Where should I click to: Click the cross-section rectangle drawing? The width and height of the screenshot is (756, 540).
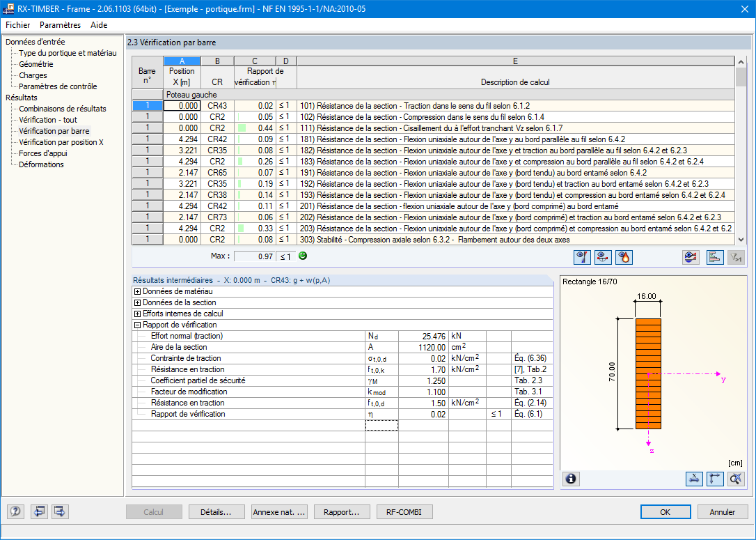tap(648, 373)
